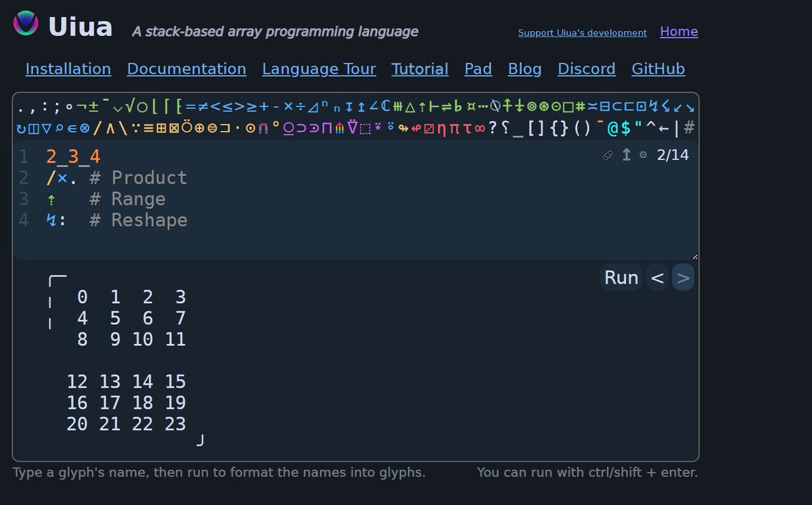The width and height of the screenshot is (812, 505).
Task: Run the code
Action: click(621, 278)
